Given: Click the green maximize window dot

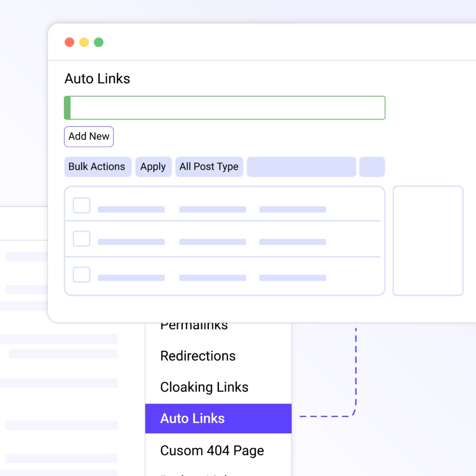Looking at the screenshot, I should pos(99,42).
